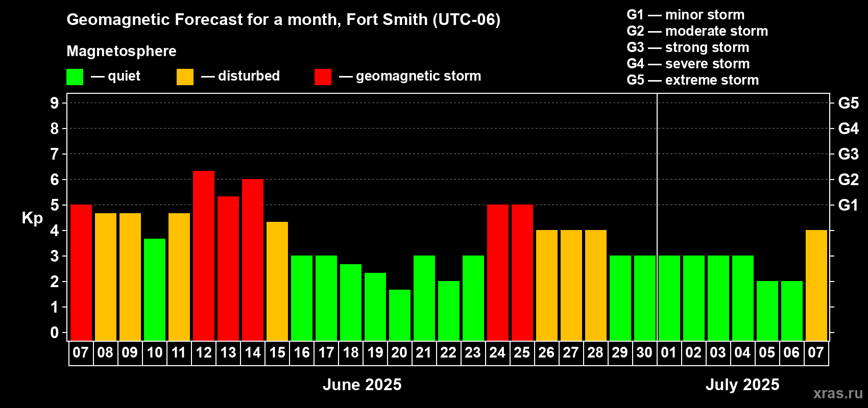Click the G5 label on right axis

pos(849,103)
